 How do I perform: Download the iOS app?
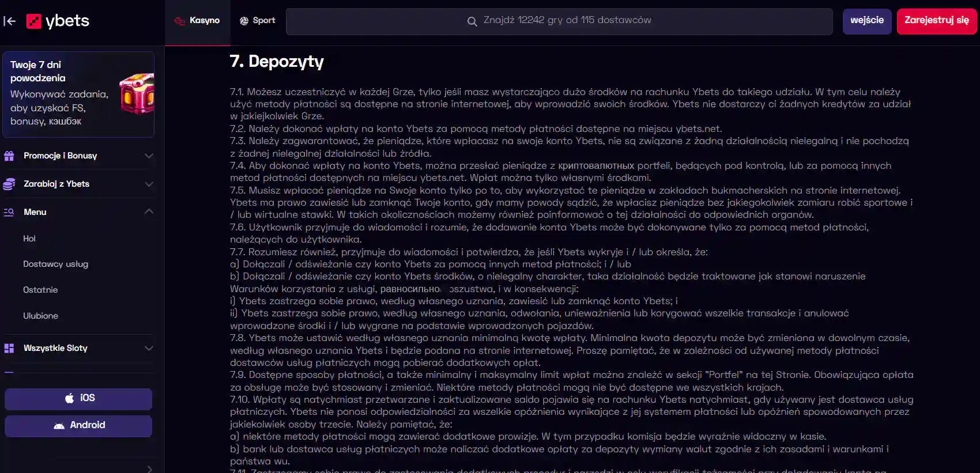click(x=78, y=399)
